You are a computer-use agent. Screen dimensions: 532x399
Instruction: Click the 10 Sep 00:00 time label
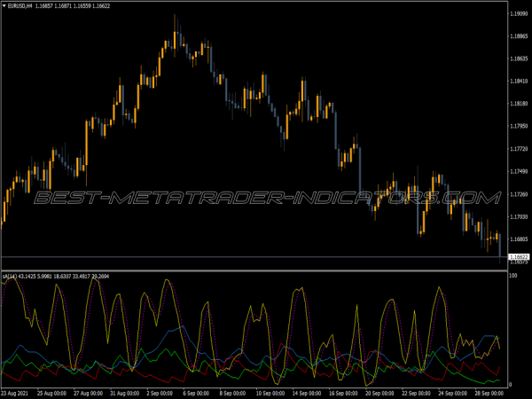(270, 394)
